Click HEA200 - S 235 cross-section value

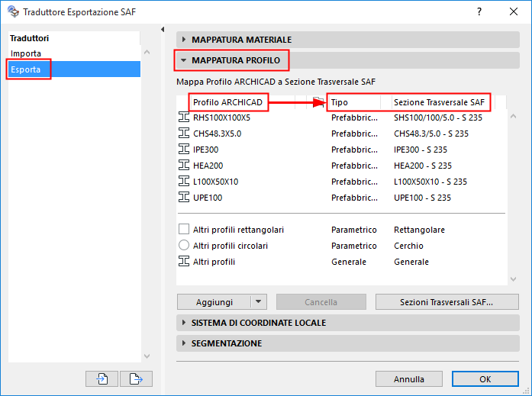click(423, 166)
